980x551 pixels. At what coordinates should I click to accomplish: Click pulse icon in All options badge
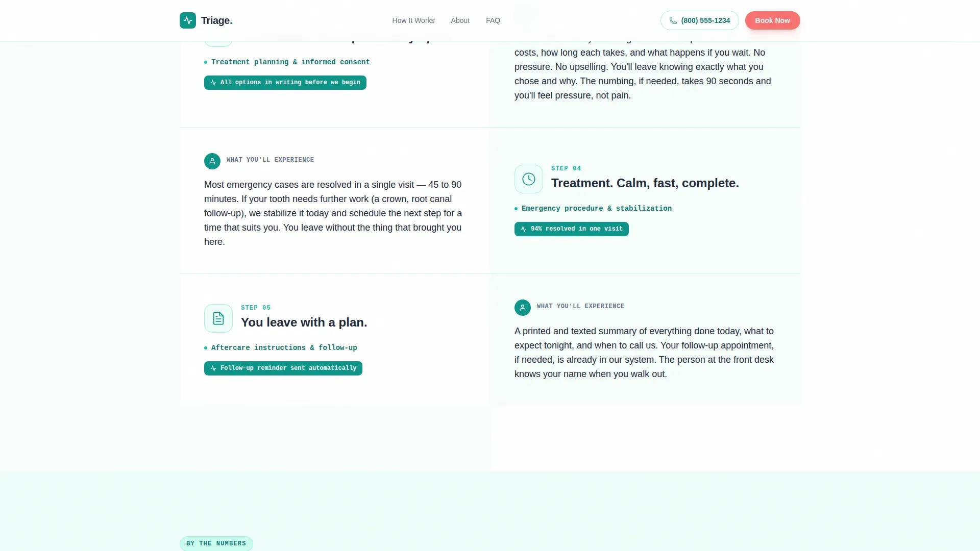213,83
